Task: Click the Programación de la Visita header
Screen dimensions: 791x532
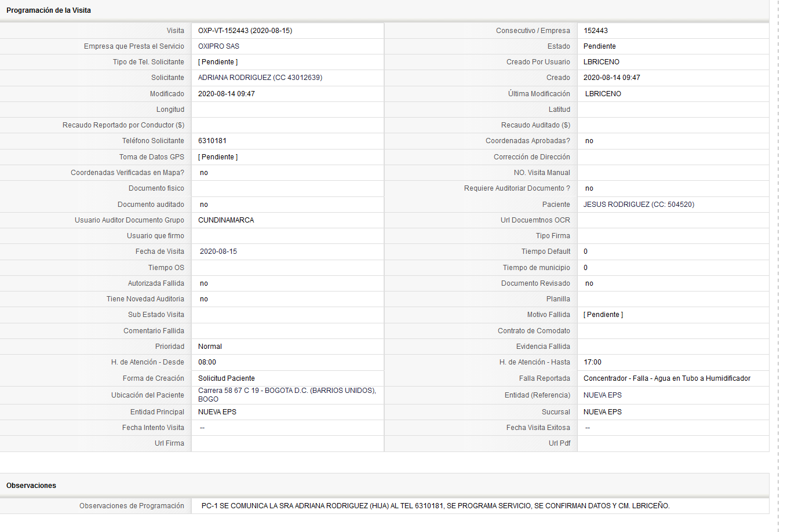Action: pyautogui.click(x=49, y=10)
